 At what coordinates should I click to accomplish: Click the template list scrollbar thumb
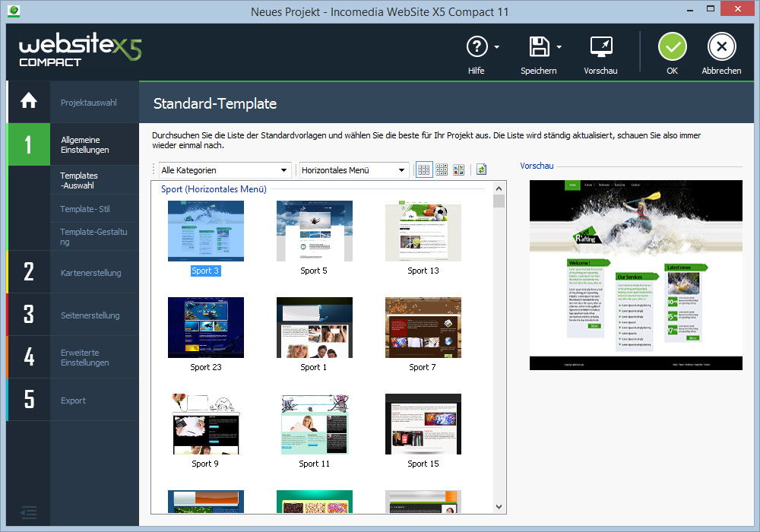[499, 201]
